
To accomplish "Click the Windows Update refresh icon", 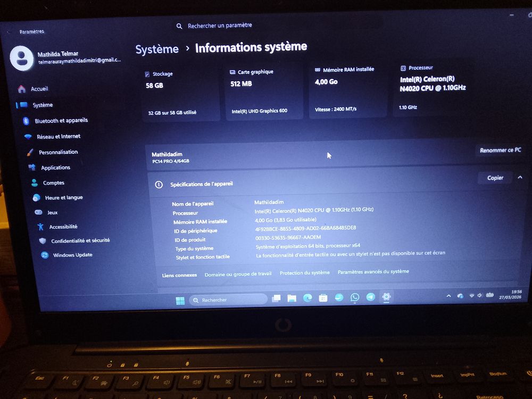I will point(45,255).
